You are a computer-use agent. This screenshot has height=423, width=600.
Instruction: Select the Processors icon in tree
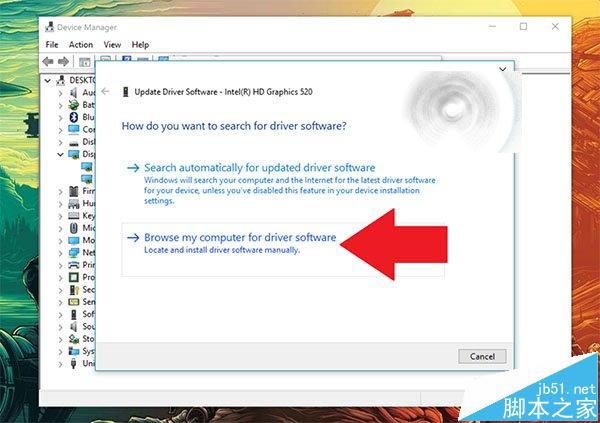tap(73, 277)
